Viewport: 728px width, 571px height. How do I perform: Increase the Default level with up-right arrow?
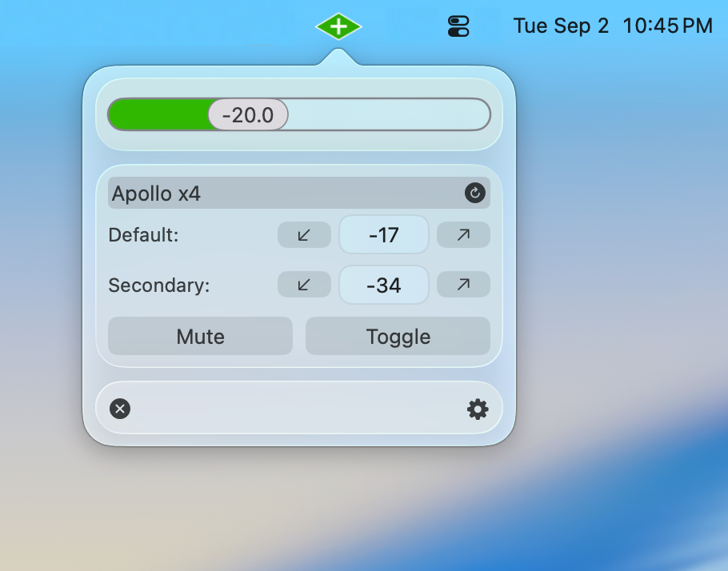pyautogui.click(x=463, y=235)
